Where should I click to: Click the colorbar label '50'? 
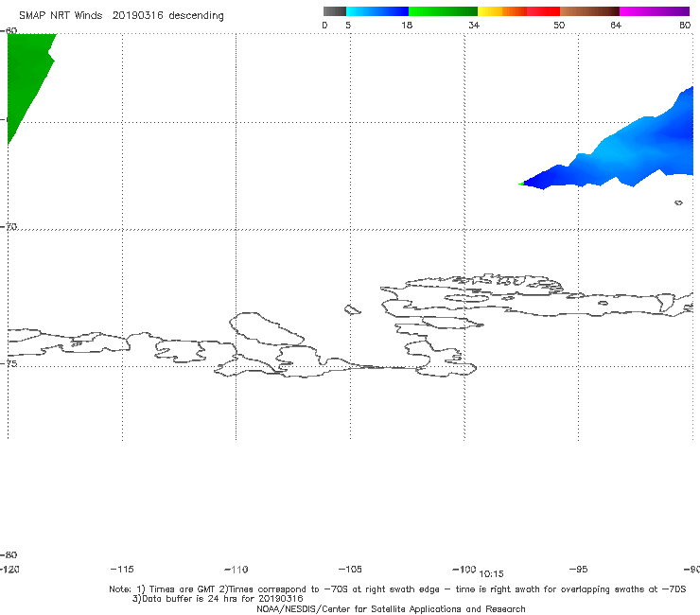tap(559, 25)
